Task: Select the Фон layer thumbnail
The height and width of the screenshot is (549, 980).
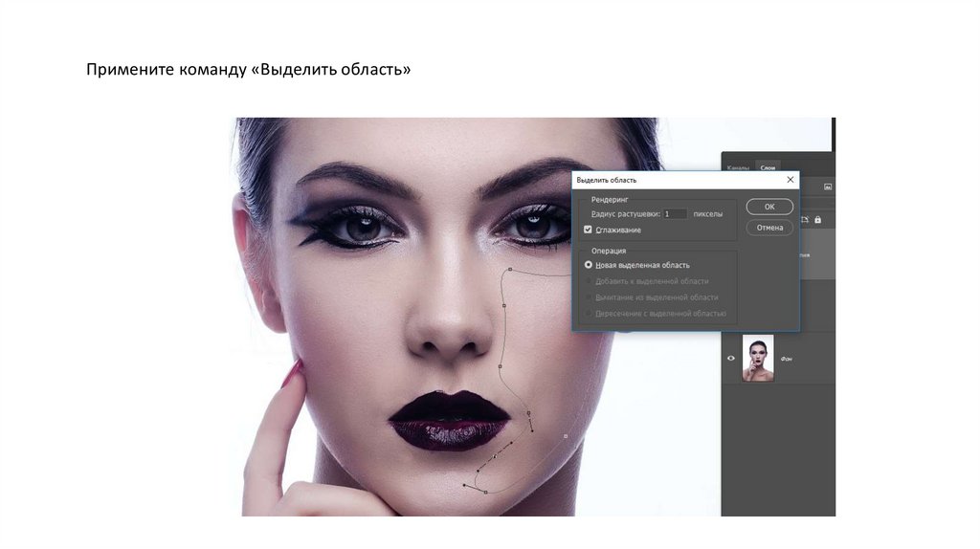Action: [758, 358]
